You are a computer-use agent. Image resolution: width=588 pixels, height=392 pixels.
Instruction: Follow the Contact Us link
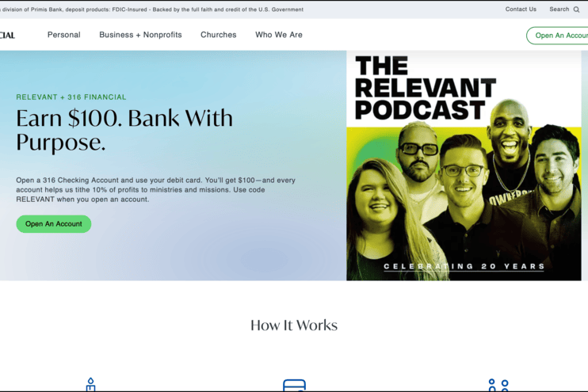point(521,10)
